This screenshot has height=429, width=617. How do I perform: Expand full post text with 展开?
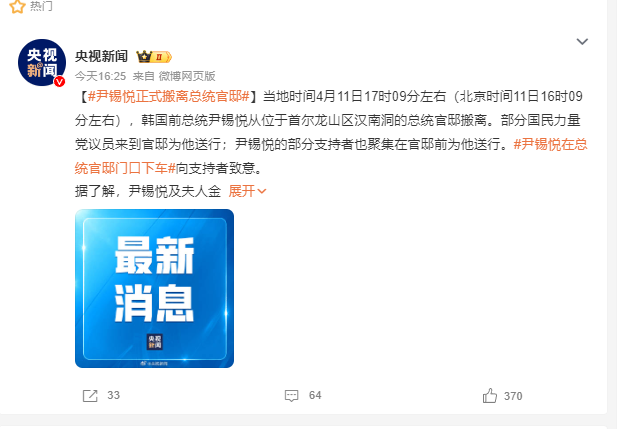242,191
